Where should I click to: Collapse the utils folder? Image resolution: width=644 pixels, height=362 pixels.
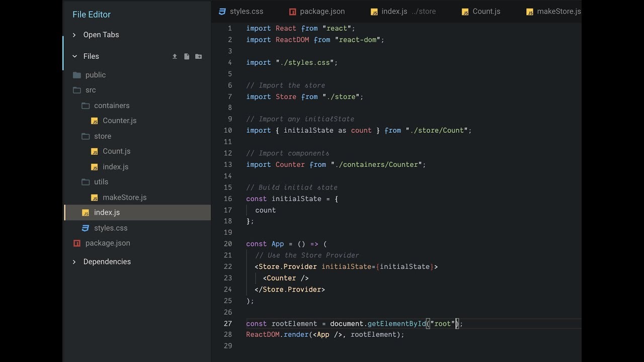click(86, 182)
